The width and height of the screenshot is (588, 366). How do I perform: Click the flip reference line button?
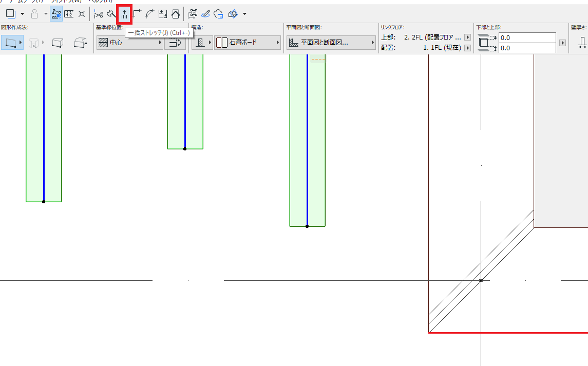pyautogui.click(x=175, y=43)
